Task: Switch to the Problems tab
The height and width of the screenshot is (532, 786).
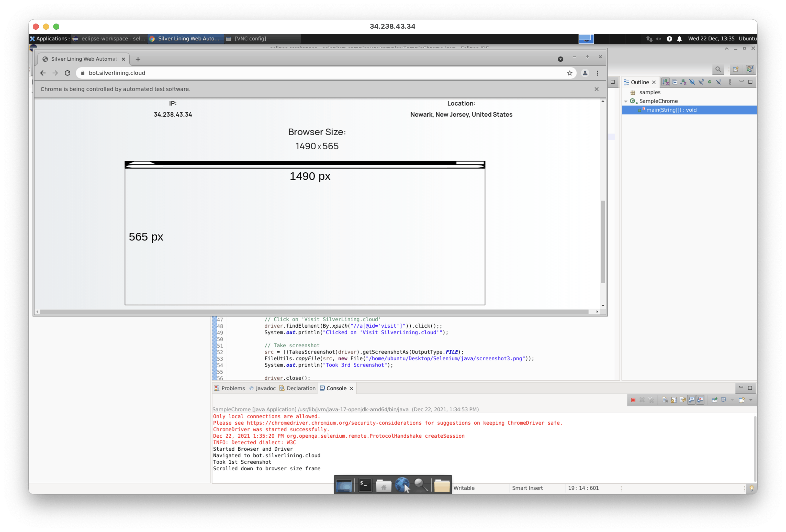Action: click(230, 388)
